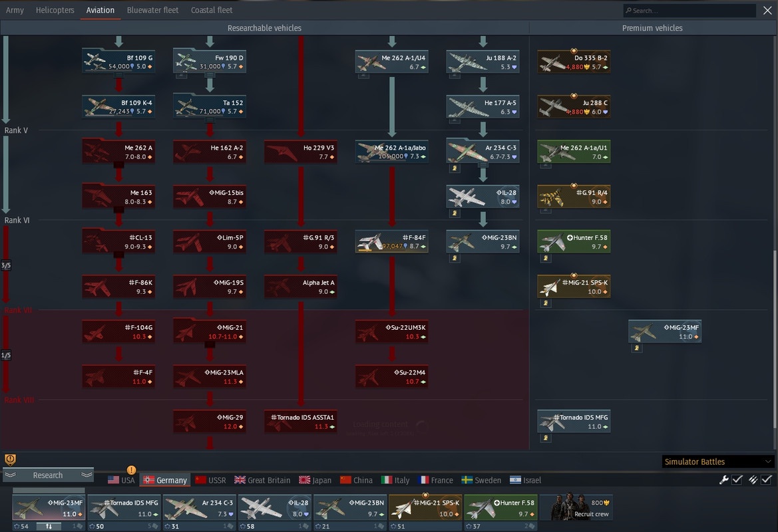
Task: Click the orange exclamation badge above USA flag
Action: click(131, 469)
